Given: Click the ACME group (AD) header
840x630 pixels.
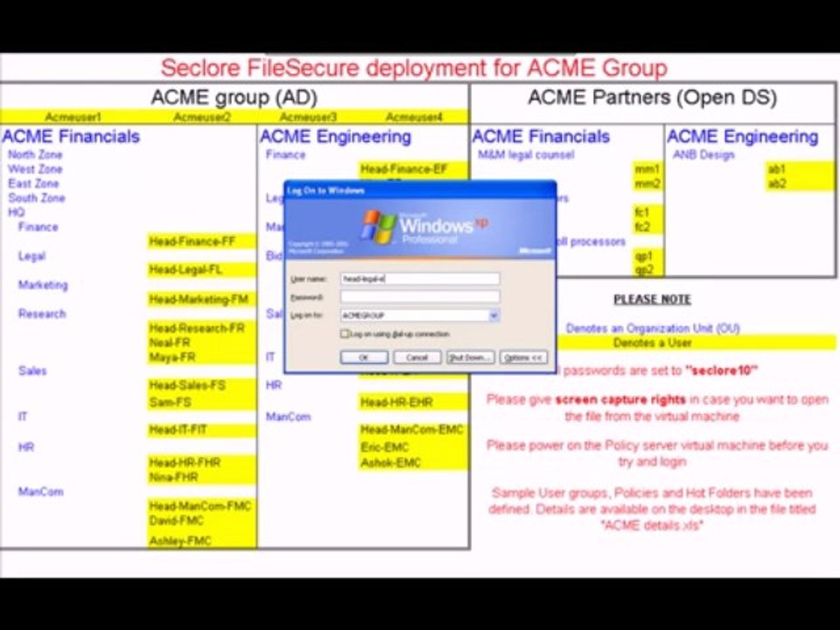Looking at the screenshot, I should point(234,97).
